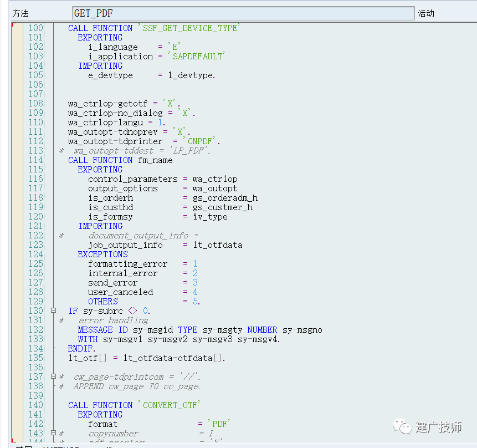
Task: Click the 'CNPDF' printer string
Action: click(199, 141)
